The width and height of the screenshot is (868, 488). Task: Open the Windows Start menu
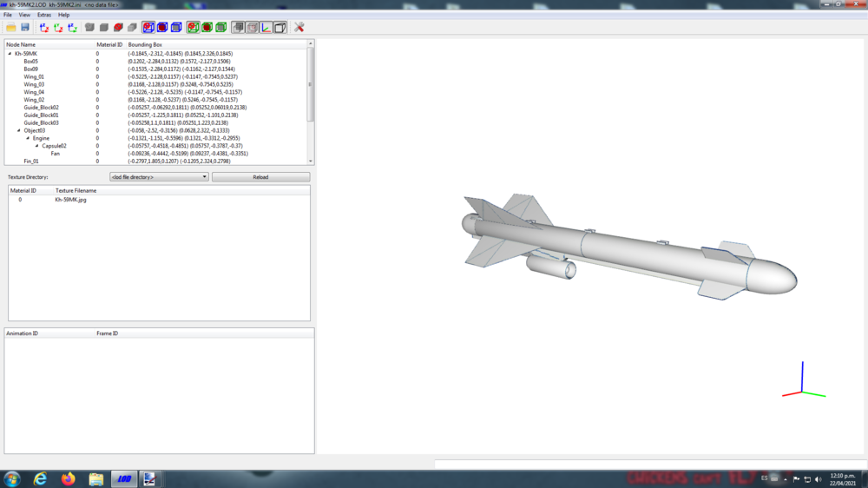coord(11,479)
